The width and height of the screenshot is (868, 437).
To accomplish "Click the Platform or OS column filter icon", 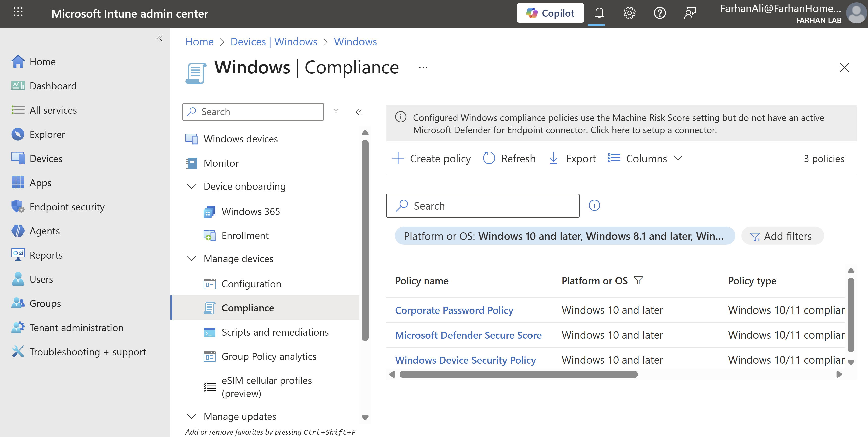I will (638, 280).
